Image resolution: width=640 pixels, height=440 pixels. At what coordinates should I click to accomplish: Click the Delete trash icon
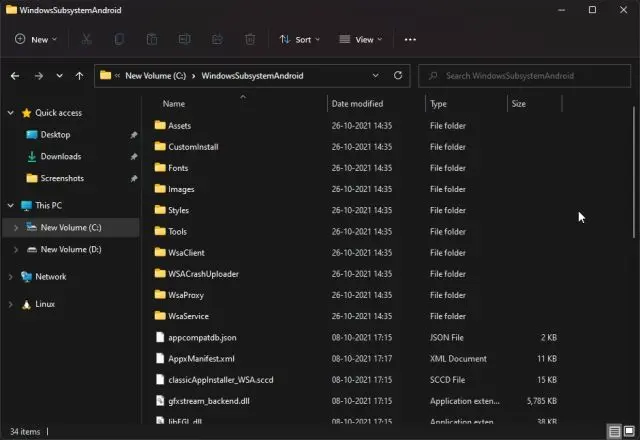click(x=250, y=40)
